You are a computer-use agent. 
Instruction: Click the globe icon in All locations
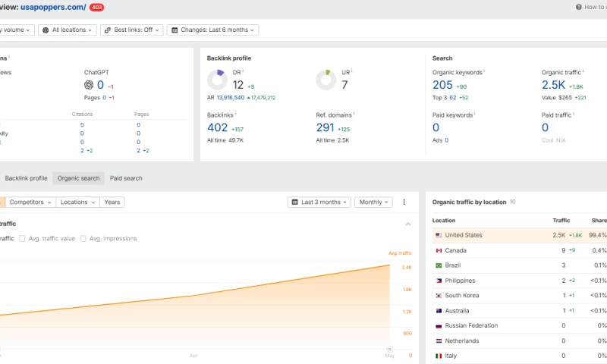pos(46,30)
